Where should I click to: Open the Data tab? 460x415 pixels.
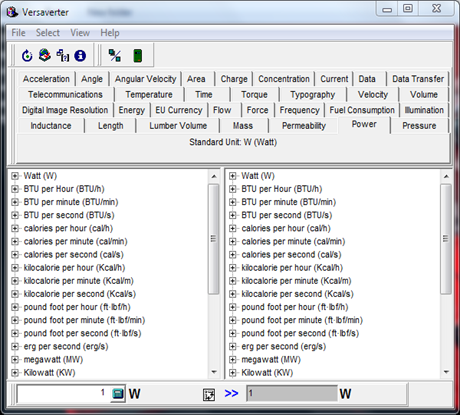tap(367, 79)
